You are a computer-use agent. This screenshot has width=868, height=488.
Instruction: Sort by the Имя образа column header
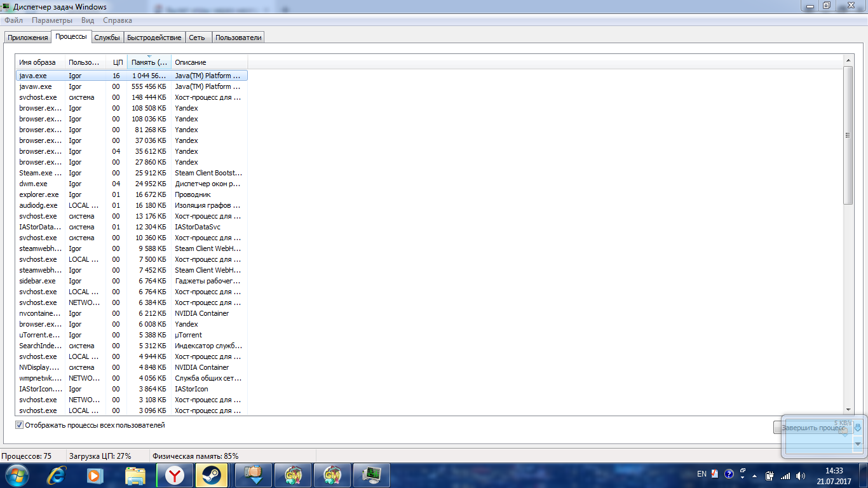point(40,62)
